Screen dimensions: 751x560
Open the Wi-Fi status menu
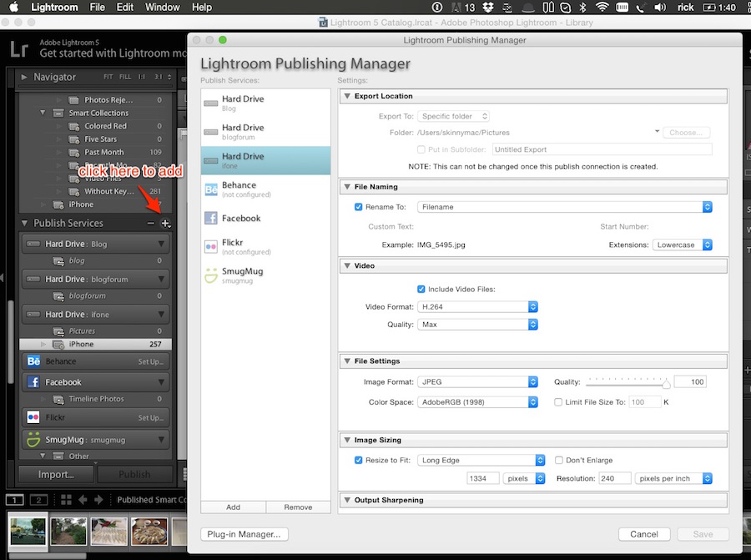tap(602, 8)
